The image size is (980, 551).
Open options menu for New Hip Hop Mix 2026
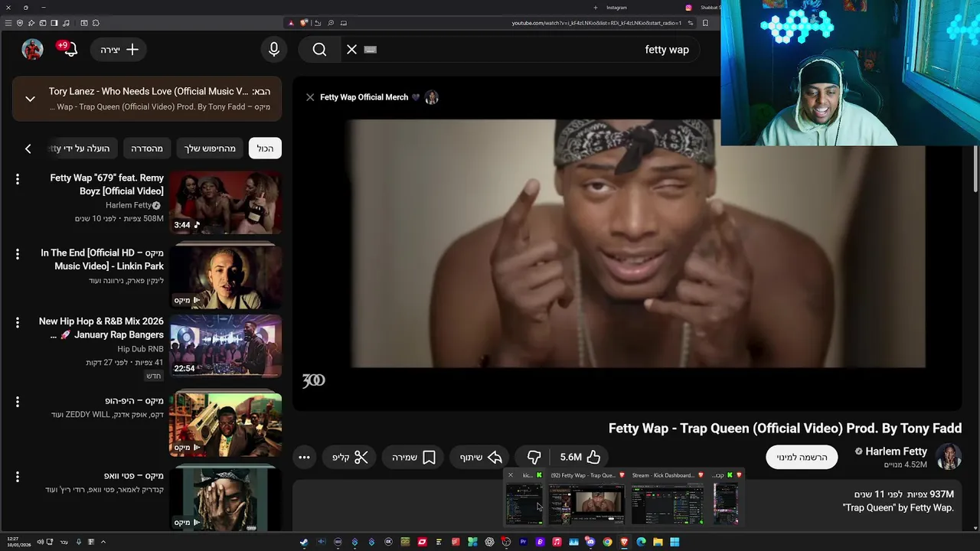tap(18, 322)
